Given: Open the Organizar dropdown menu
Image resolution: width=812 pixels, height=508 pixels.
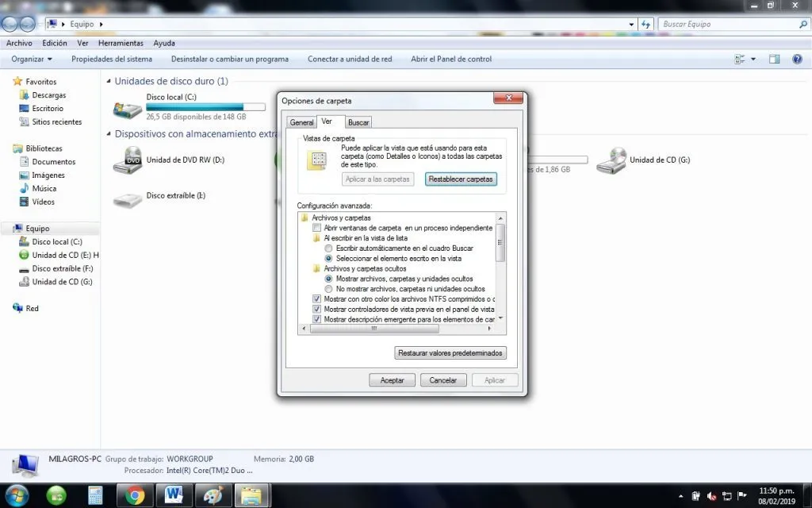Looking at the screenshot, I should 31,59.
